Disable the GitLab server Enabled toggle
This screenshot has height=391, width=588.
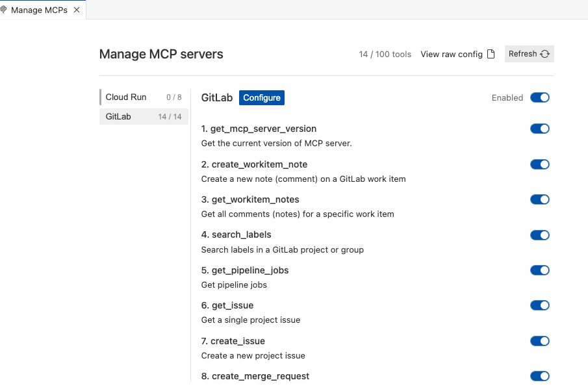[539, 97]
